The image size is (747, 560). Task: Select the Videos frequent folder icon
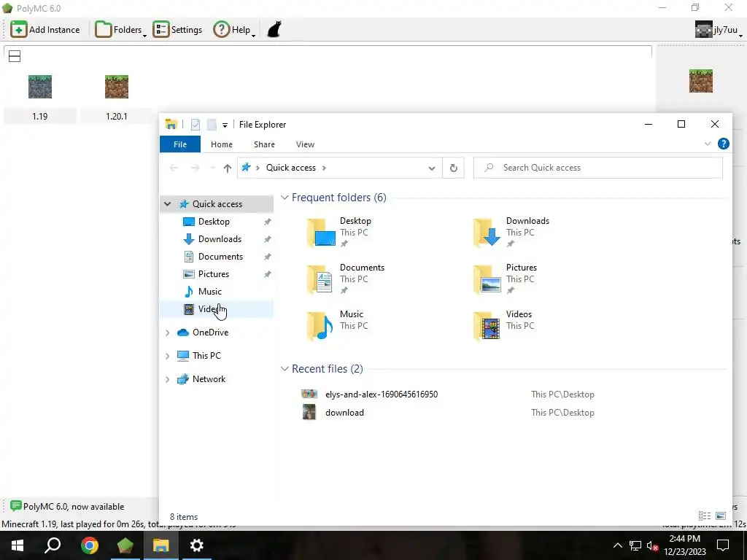tap(487, 326)
